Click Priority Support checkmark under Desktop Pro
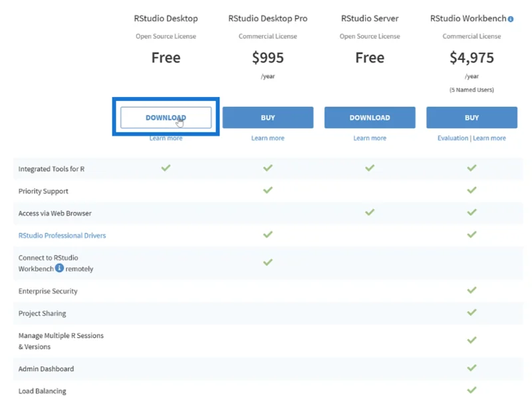Viewport: 532px width, 401px height. point(268,190)
